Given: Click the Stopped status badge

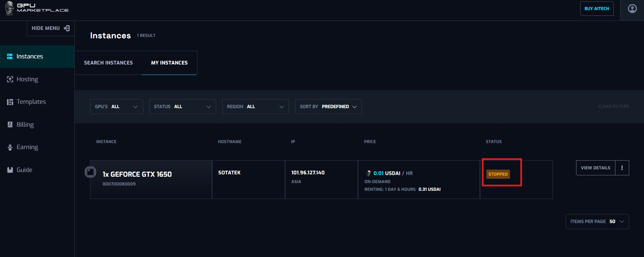Looking at the screenshot, I should (498, 174).
